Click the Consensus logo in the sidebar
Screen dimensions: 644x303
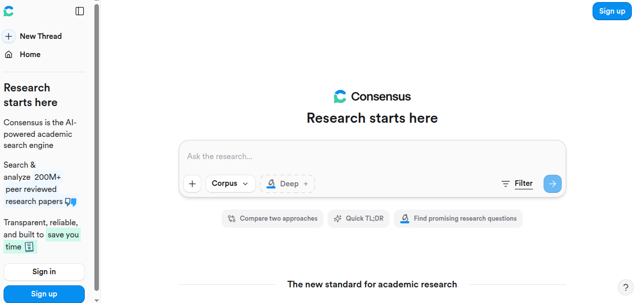(9, 11)
